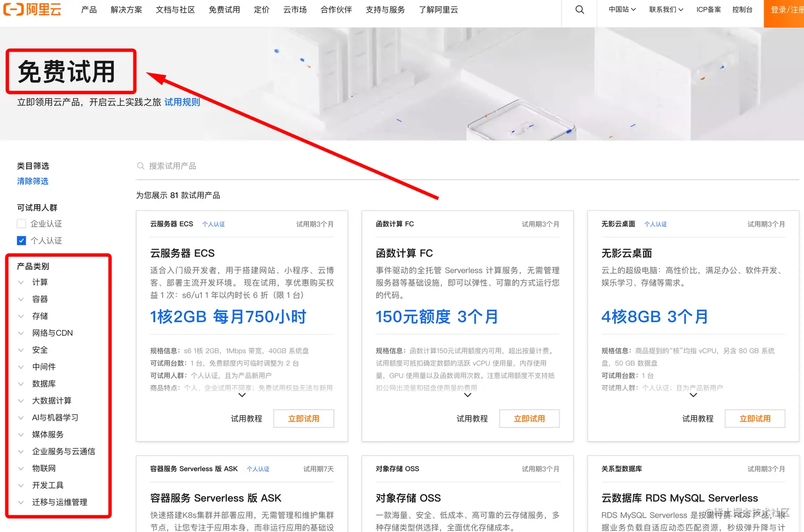The image size is (804, 532).
Task: Click the 个人认证 tag on the ASK card
Action: point(258,469)
